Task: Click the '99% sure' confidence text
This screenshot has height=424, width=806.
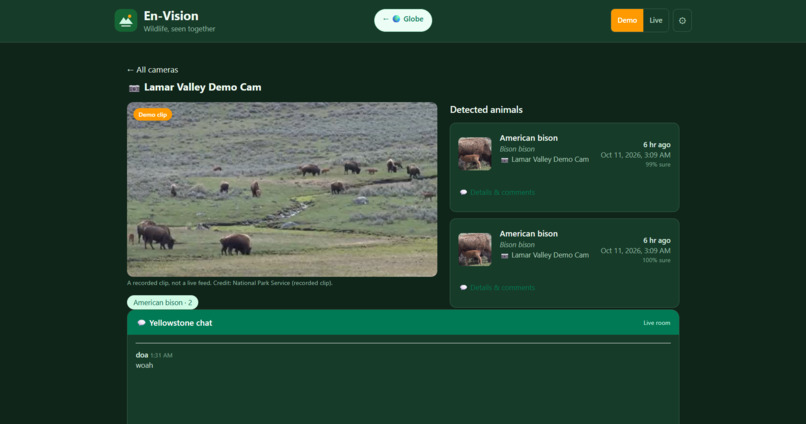Action: [x=658, y=164]
